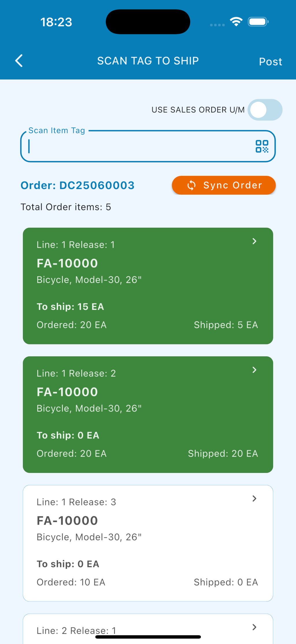The height and width of the screenshot is (644, 296).
Task: Tap the 18:23 clock in status bar
Action: 56,22
